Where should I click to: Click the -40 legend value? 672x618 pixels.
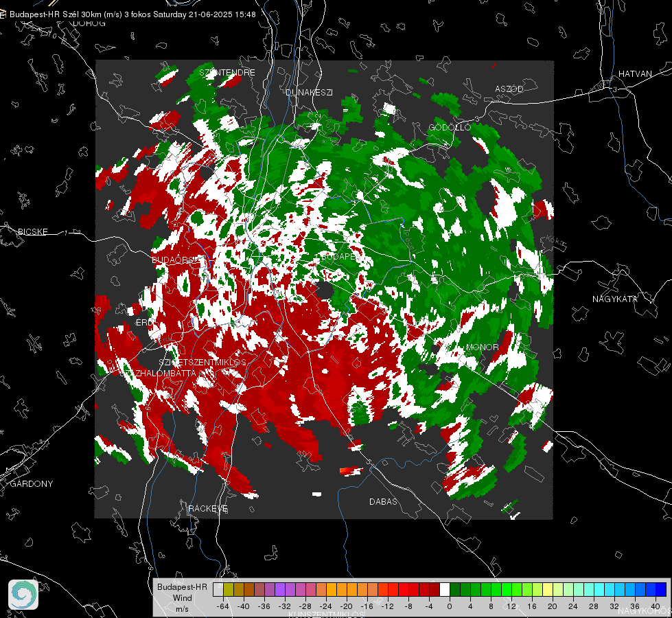[244, 606]
